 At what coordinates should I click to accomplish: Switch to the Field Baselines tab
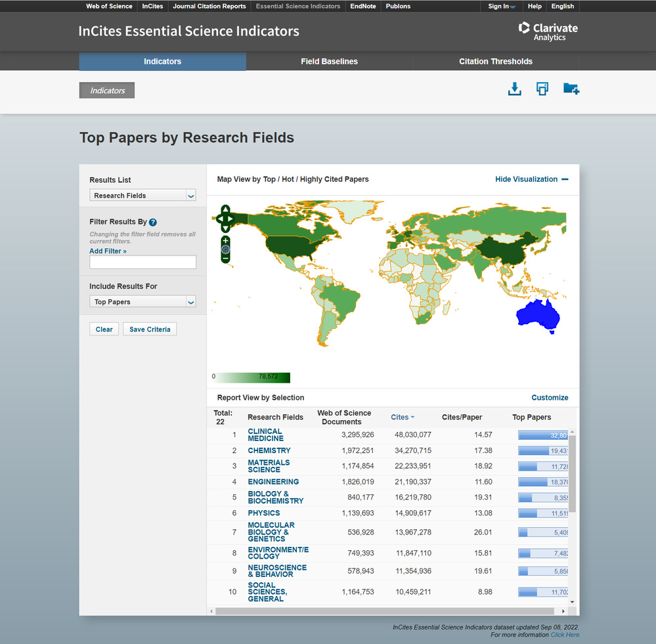click(329, 62)
